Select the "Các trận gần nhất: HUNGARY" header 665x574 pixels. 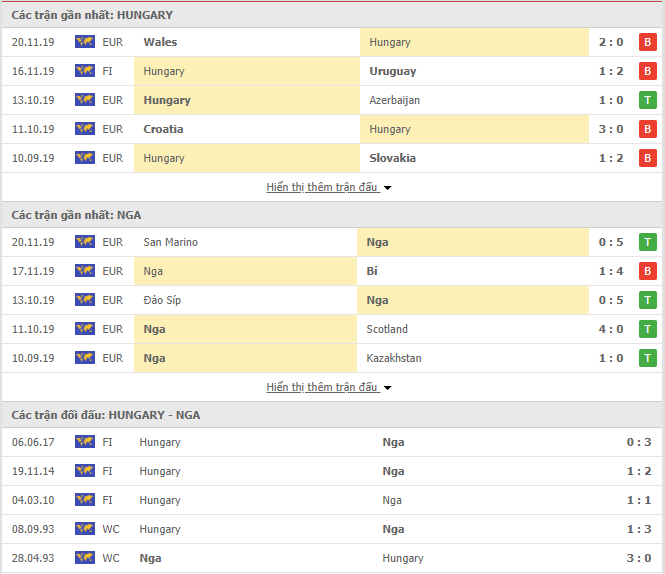pyautogui.click(x=92, y=15)
